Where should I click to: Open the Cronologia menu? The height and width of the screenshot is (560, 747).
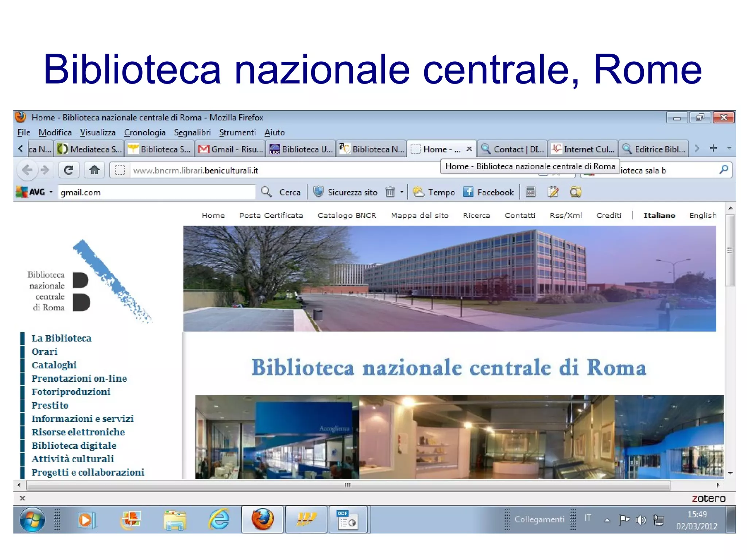[144, 132]
